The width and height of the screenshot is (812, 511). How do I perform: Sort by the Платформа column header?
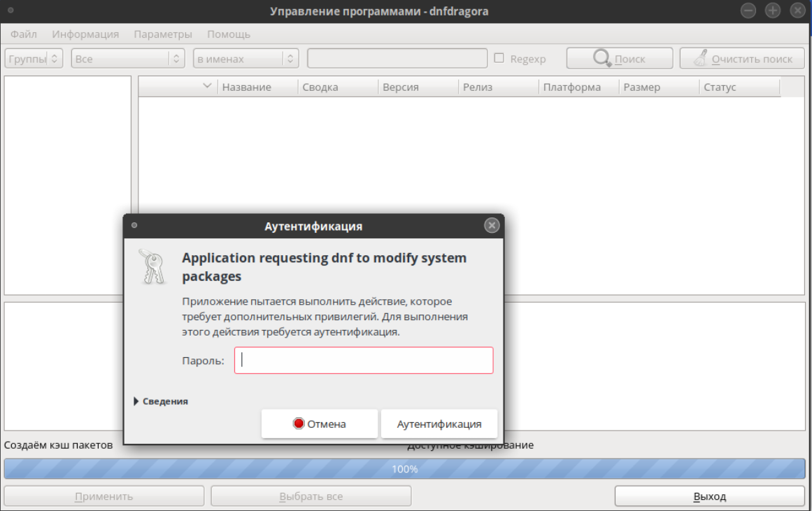coord(578,87)
